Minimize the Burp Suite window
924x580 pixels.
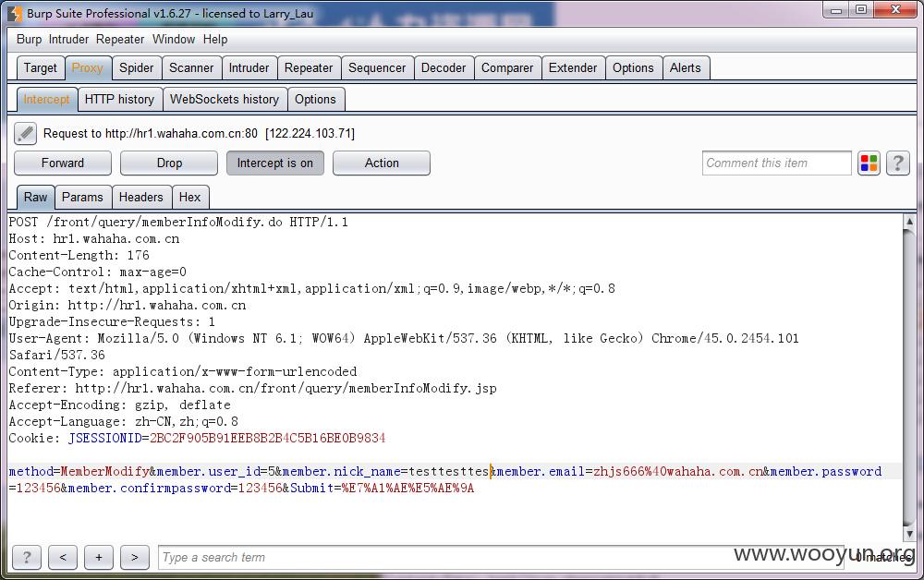[835, 10]
